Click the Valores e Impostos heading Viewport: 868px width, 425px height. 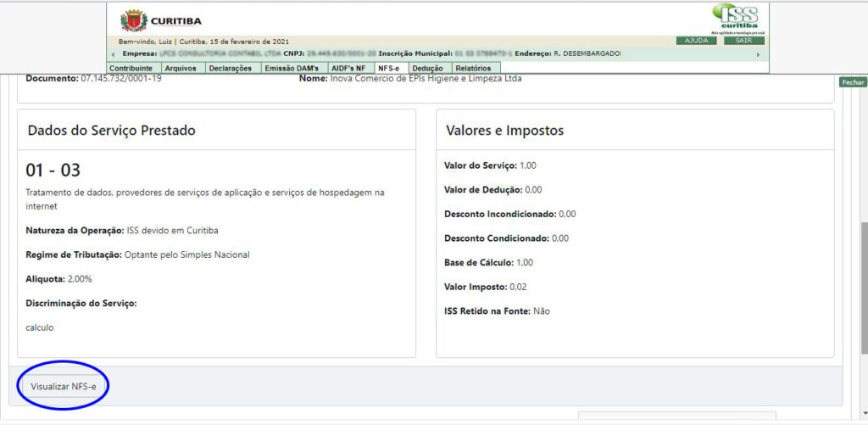click(504, 131)
